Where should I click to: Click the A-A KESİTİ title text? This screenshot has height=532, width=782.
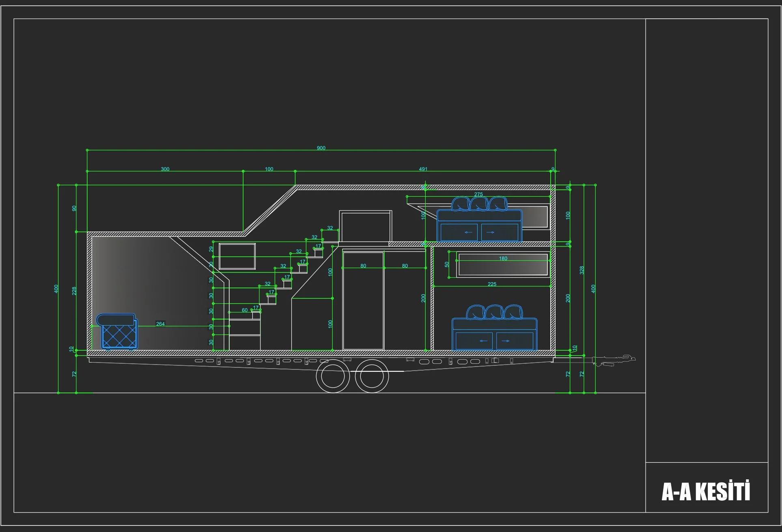tap(706, 491)
